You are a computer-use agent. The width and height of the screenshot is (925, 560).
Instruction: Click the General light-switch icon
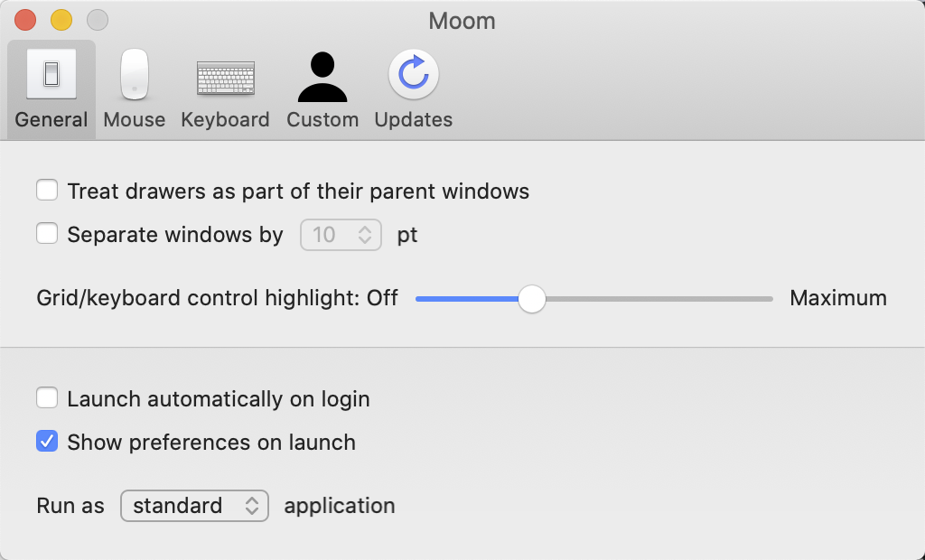51,74
